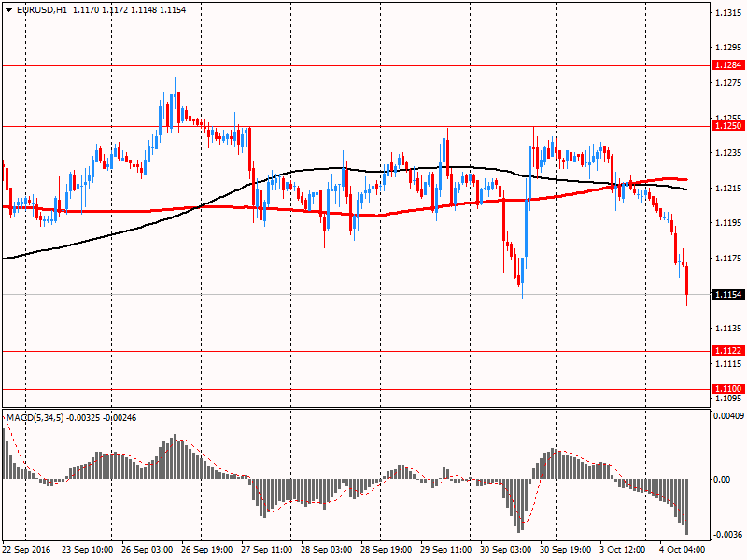Click the 22 Sep 2016 date label
This screenshot has height=560, width=747.
(x=26, y=550)
